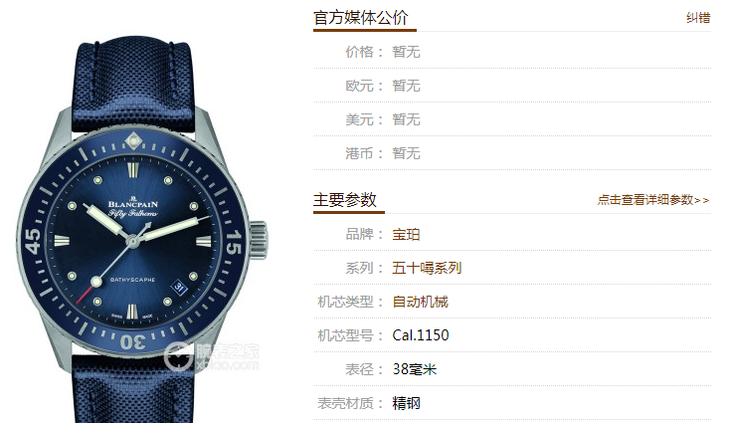Click the 美元 暂无 dollar price row
The height and width of the screenshot is (423, 730).
pos(512,120)
